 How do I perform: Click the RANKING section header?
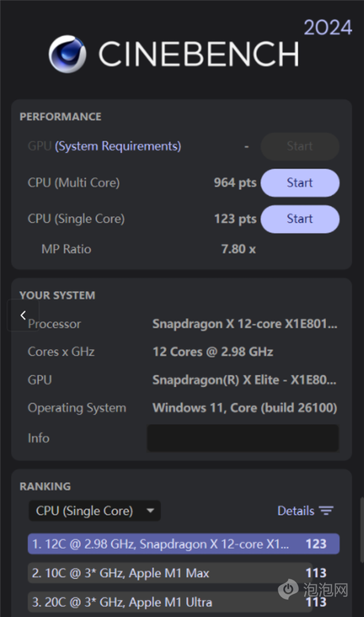45,486
